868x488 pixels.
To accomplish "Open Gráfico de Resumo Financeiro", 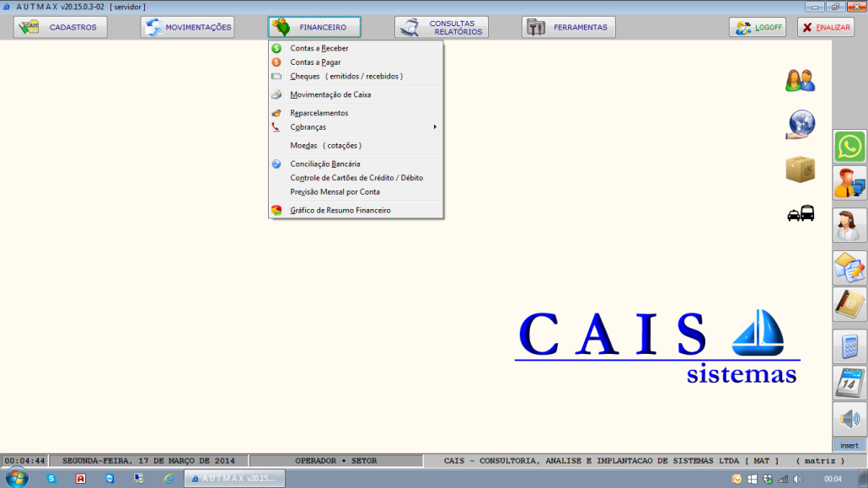I will pyautogui.click(x=356, y=211).
